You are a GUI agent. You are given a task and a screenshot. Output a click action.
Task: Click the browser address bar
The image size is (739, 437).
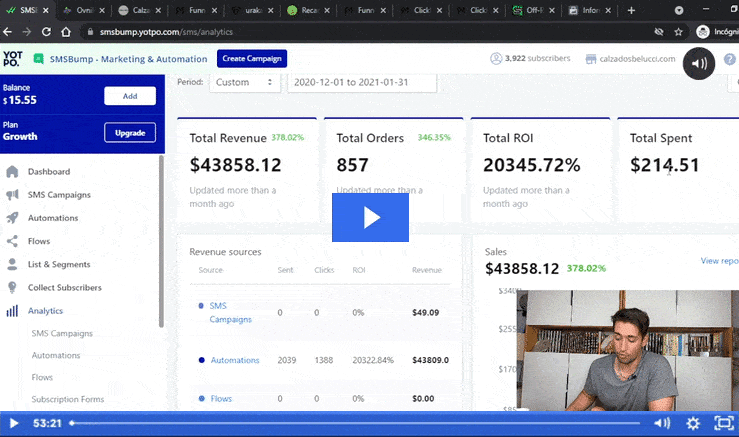[x=368, y=32]
